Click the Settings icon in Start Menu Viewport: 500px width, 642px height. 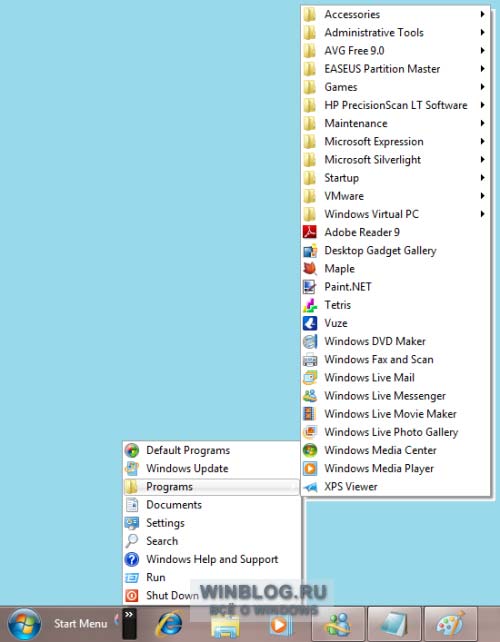click(132, 523)
